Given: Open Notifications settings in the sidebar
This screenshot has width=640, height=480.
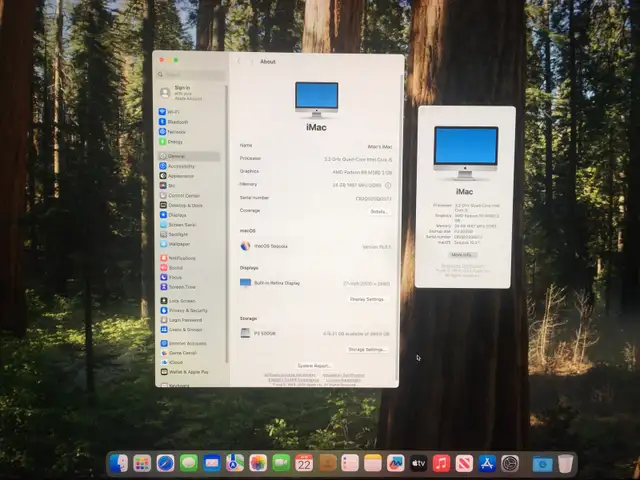Looking at the screenshot, I should (178, 258).
